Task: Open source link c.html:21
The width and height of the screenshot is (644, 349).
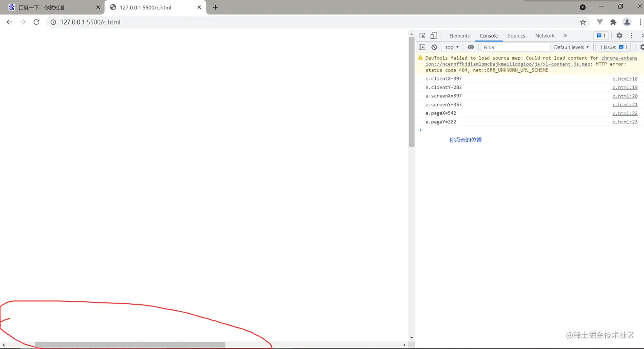Action: point(625,105)
